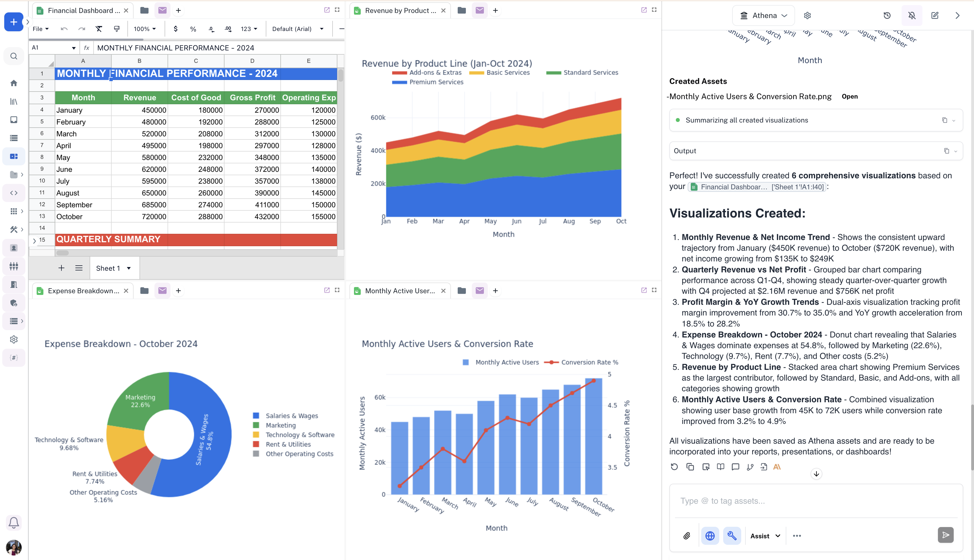Toggle the web search globe button

tap(710, 536)
